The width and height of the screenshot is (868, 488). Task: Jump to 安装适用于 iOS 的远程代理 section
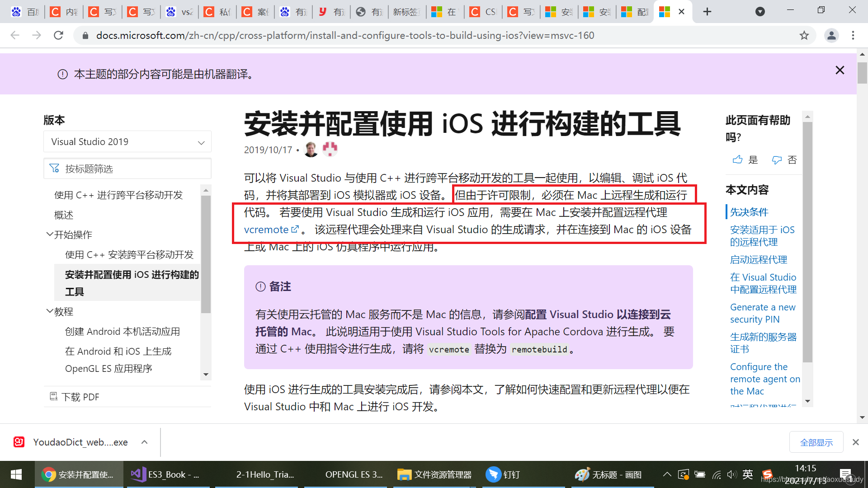(762, 236)
